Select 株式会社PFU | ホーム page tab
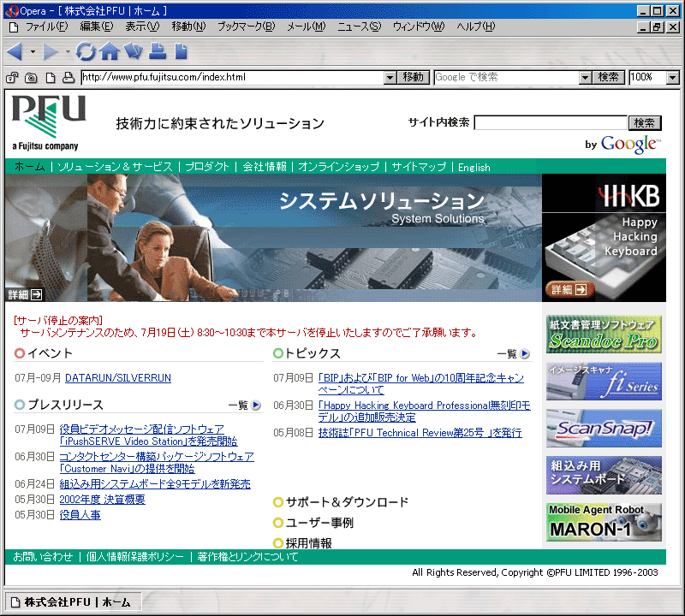Image resolution: width=685 pixels, height=616 pixels. pyautogui.click(x=73, y=602)
